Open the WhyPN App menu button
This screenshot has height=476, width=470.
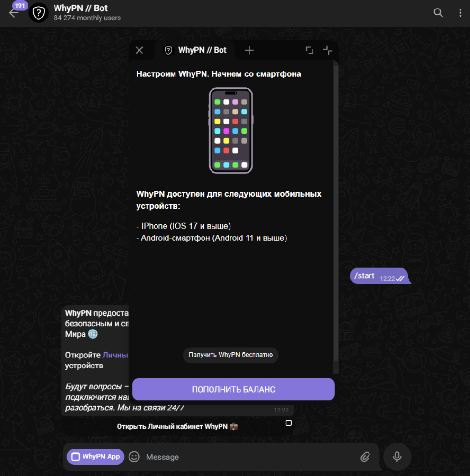pos(95,457)
